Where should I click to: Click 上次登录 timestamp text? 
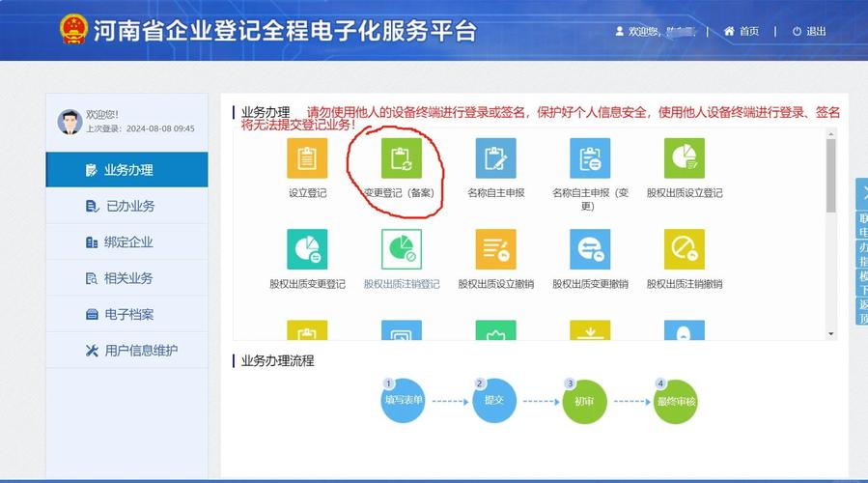click(140, 128)
